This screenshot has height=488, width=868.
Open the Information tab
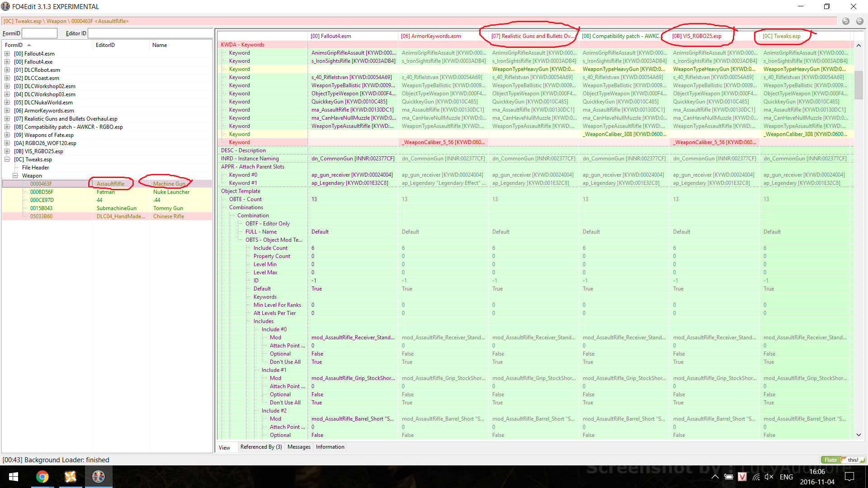click(x=330, y=447)
